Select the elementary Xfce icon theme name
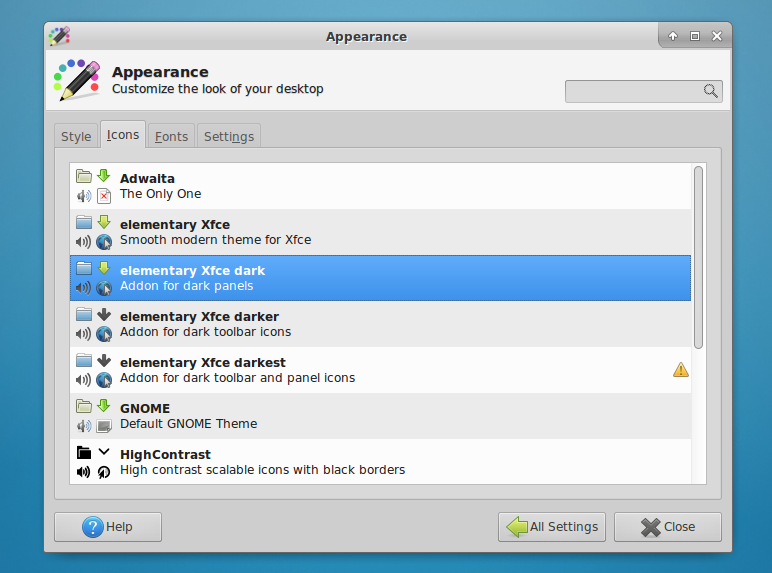The height and width of the screenshot is (573, 772). (x=175, y=224)
